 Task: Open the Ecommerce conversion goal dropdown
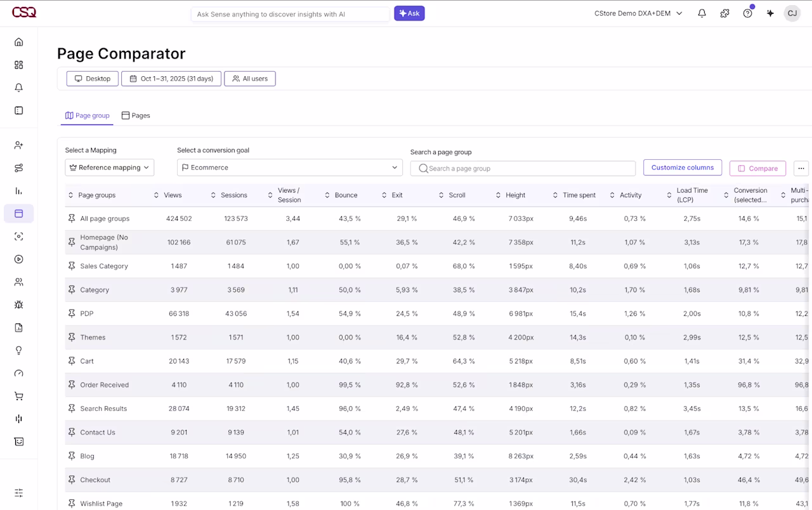[290, 167]
